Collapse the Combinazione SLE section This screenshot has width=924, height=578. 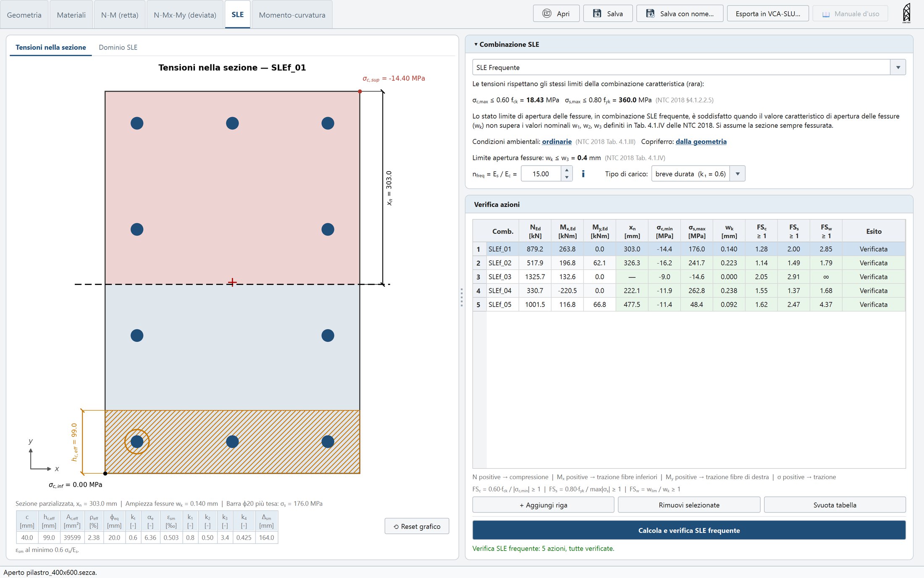click(476, 44)
